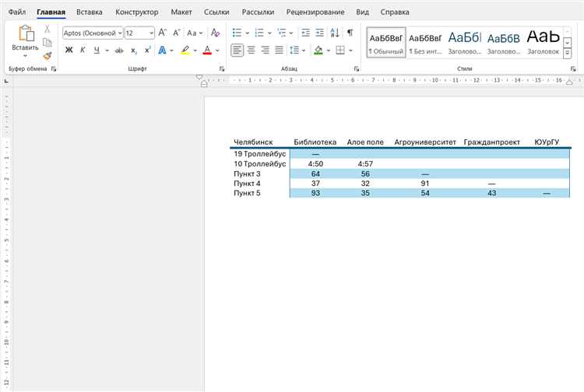584x392 pixels.
Task: Increase the font size
Action: [163, 33]
